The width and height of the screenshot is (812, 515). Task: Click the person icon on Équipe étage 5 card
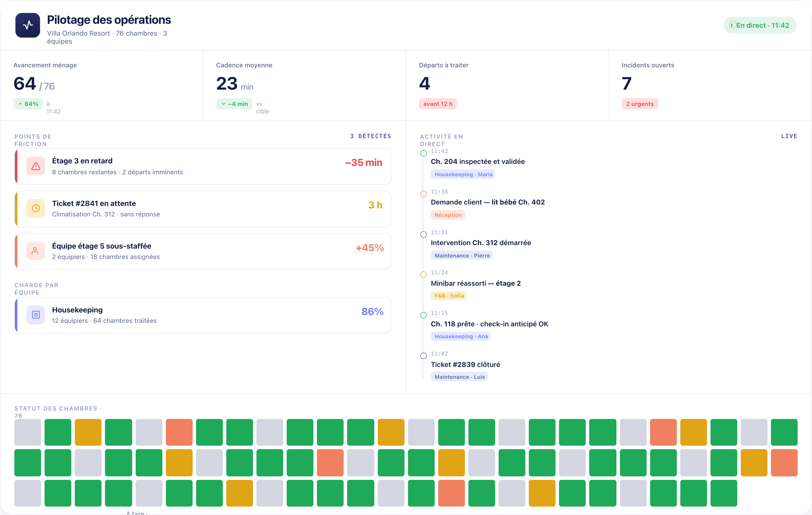35,251
